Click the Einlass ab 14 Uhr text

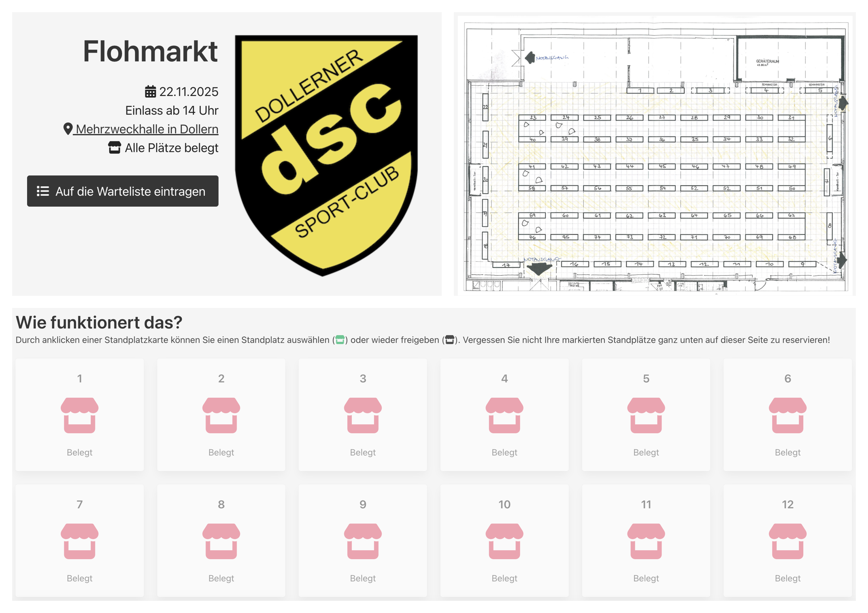click(x=172, y=111)
